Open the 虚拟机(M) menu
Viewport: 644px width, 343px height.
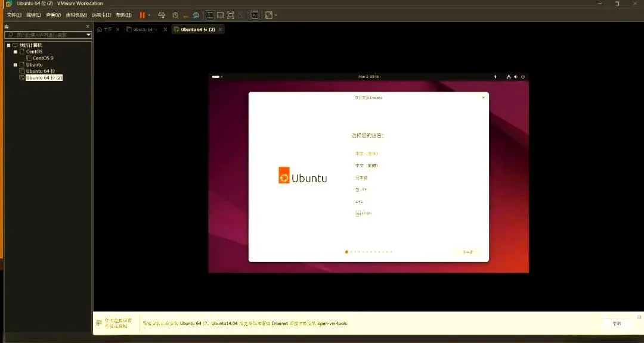[76, 15]
